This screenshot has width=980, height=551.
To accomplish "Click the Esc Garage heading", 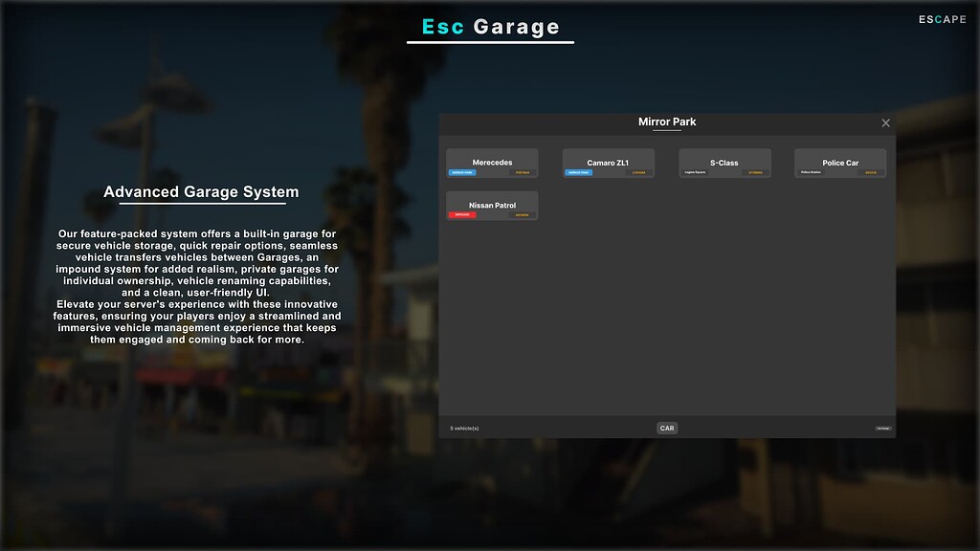I will [490, 27].
